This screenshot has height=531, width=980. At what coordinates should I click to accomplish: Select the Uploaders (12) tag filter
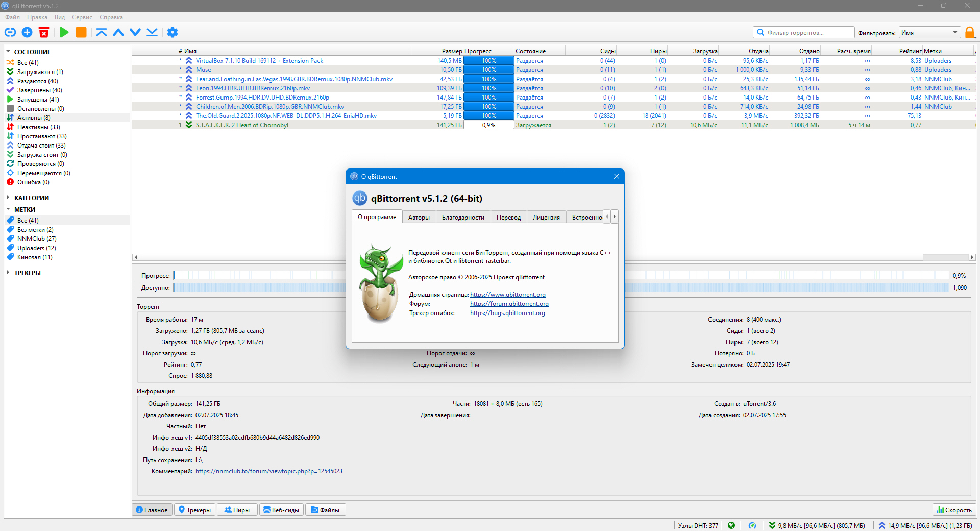coord(36,248)
